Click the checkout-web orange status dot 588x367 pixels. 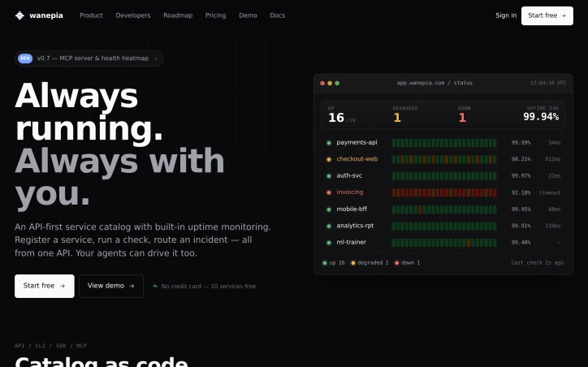click(329, 159)
